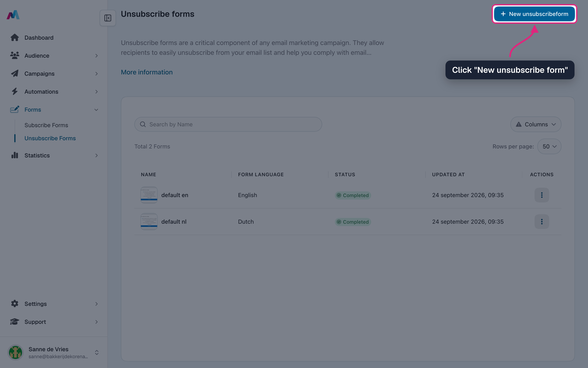Open actions menu for default en

542,195
